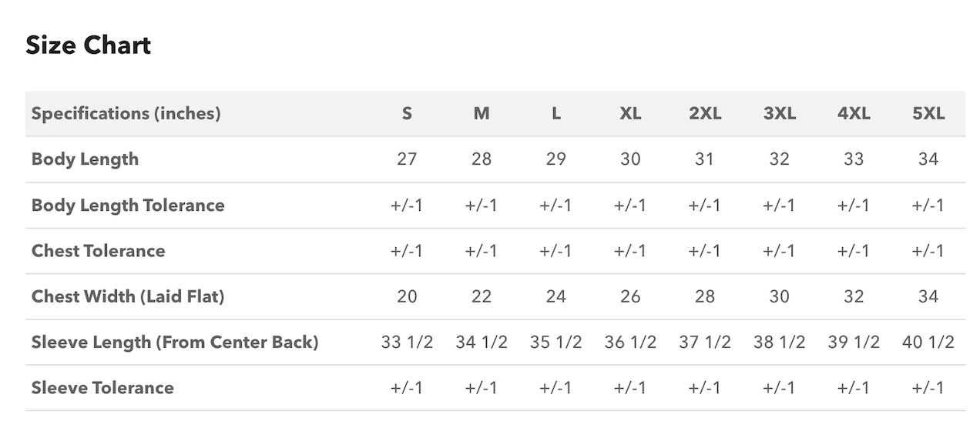Select the 3XL size column header
Screen dimensions: 980x428
[x=779, y=114]
